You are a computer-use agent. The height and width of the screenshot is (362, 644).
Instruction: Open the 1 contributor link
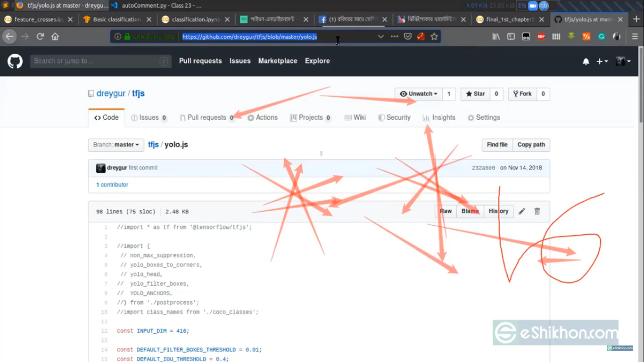[112, 185]
